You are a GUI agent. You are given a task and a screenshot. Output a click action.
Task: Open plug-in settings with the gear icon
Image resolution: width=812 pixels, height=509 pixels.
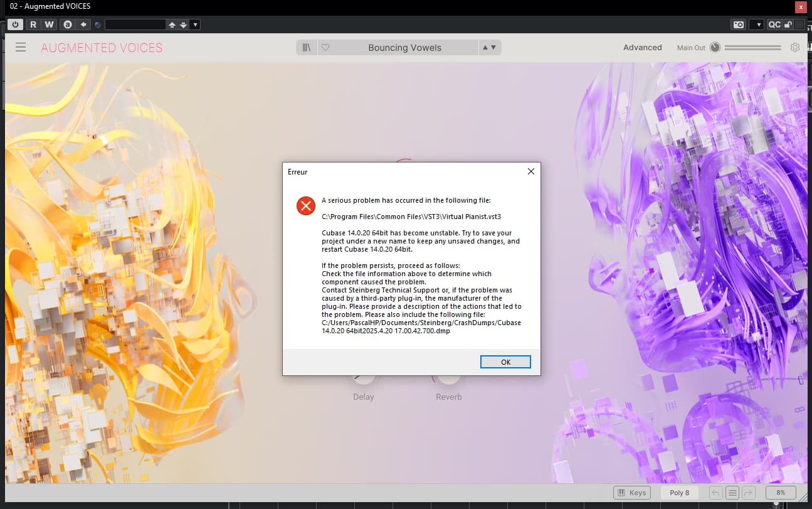(795, 48)
